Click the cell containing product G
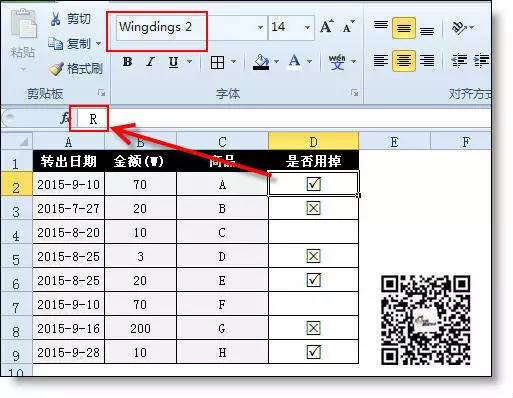513x398 pixels. (x=222, y=329)
